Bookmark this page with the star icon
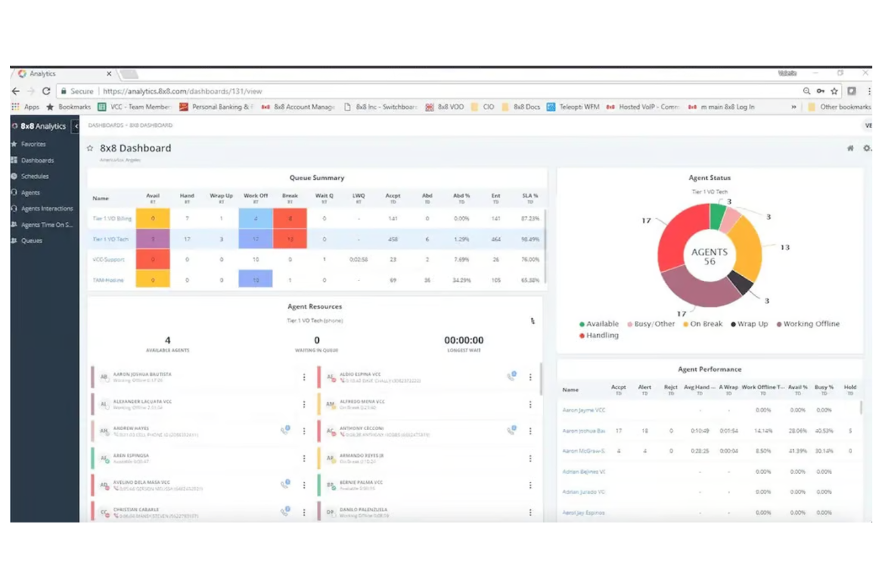Image resolution: width=882 pixels, height=588 pixels. point(834,91)
